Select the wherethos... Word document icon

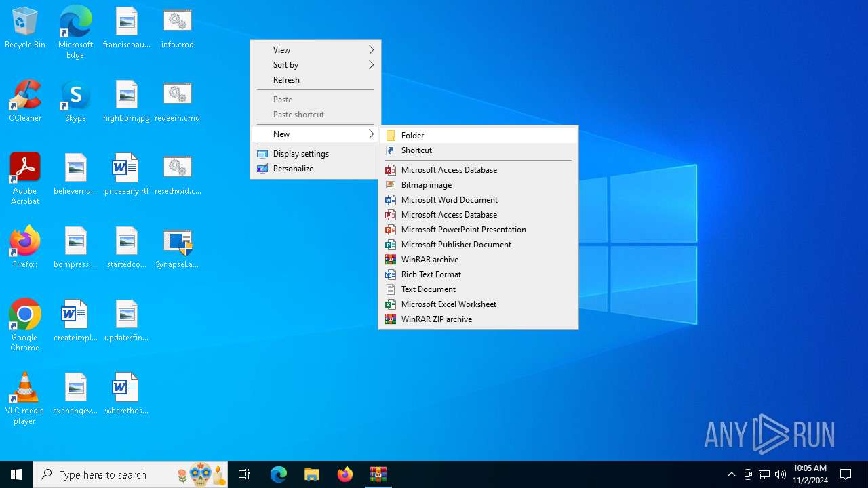coord(126,394)
